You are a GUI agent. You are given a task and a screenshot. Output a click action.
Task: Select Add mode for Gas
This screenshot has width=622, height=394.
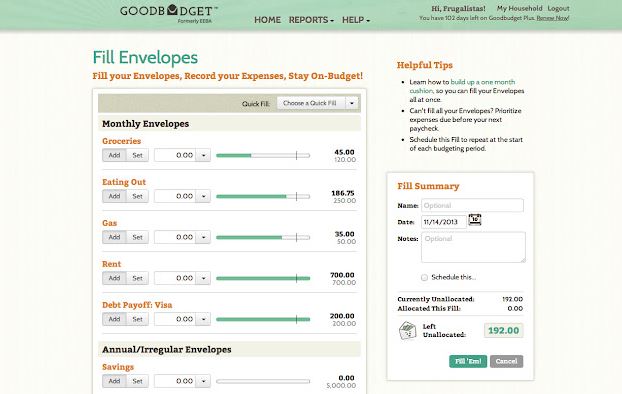point(114,237)
